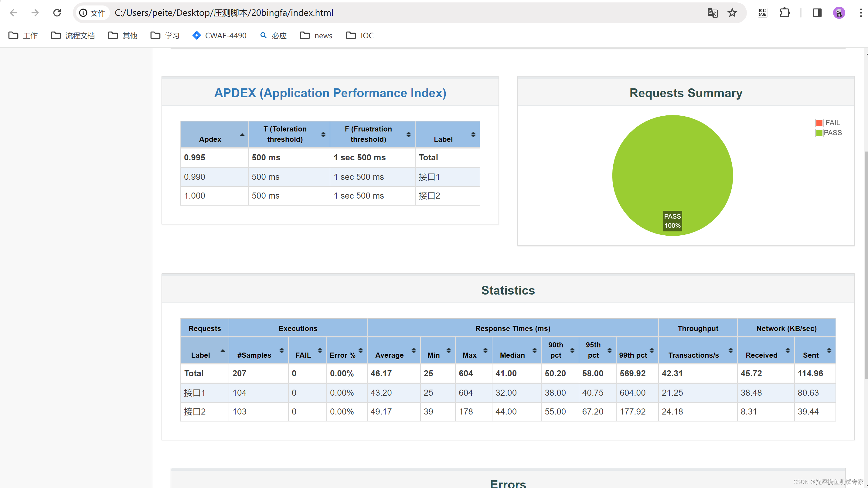The height and width of the screenshot is (488, 868).
Task: Sort Statistics by #Samples column
Action: coord(258,350)
